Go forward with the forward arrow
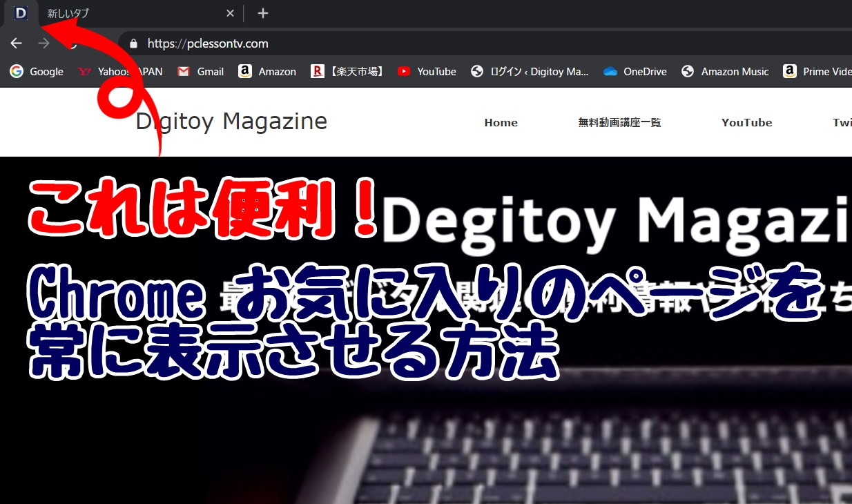The width and height of the screenshot is (852, 504). point(44,43)
